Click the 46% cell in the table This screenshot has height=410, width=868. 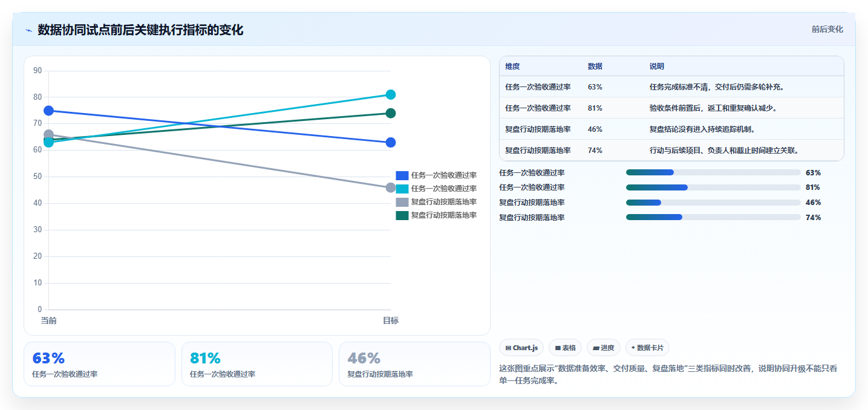[595, 129]
